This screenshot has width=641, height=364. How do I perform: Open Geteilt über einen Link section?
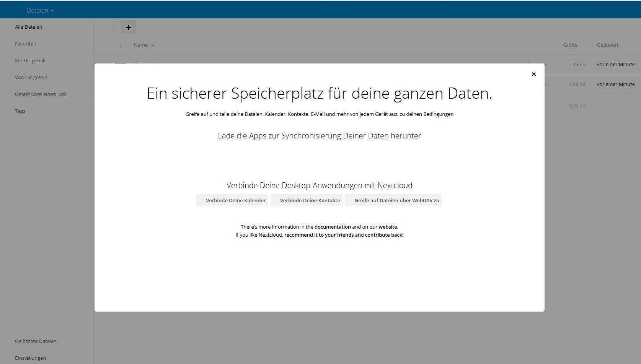41,94
